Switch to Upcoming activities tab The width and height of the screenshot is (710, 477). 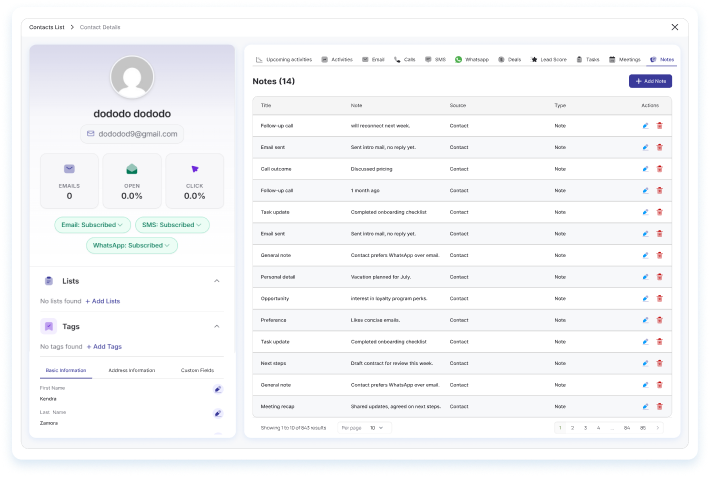click(x=284, y=59)
